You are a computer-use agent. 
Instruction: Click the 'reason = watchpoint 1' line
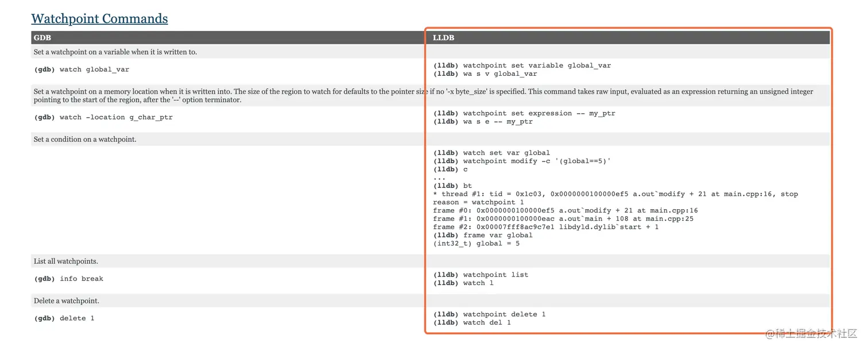click(478, 202)
